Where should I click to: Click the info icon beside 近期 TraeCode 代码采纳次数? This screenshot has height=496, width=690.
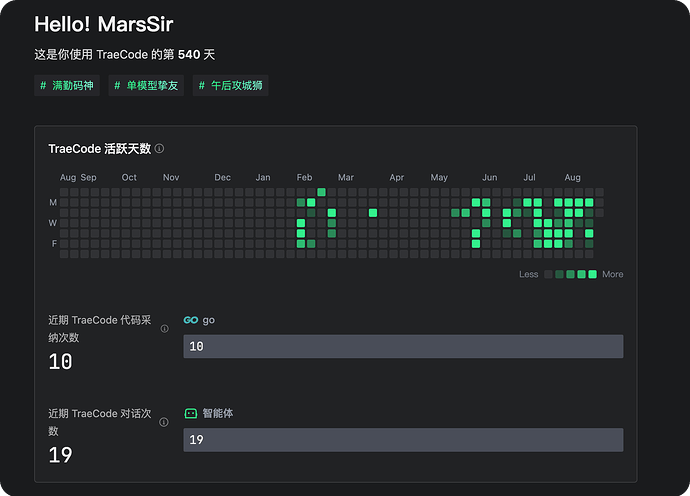tap(164, 329)
